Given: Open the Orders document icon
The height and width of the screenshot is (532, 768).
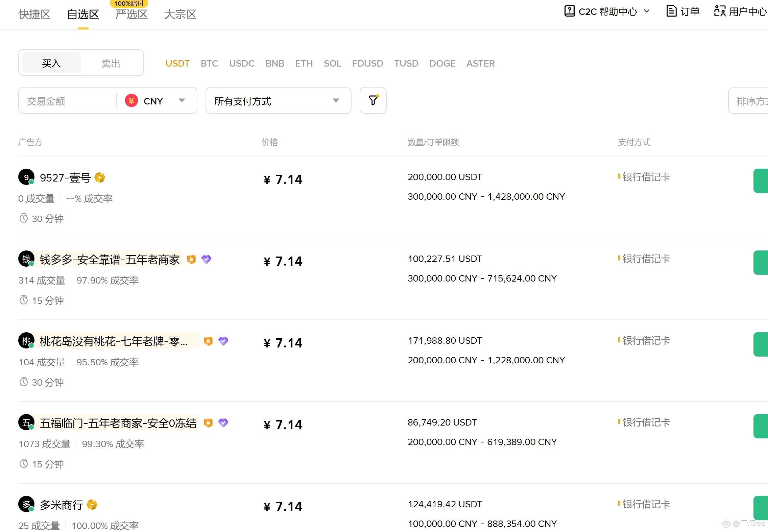Looking at the screenshot, I should pyautogui.click(x=671, y=11).
